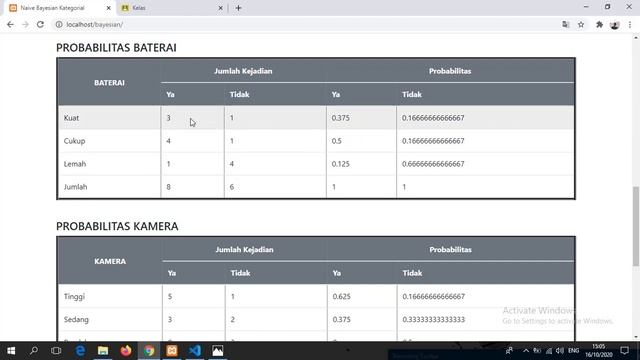Select the PROBABILITAS BATERAI heading
This screenshot has height=360, width=640.
tap(116, 48)
